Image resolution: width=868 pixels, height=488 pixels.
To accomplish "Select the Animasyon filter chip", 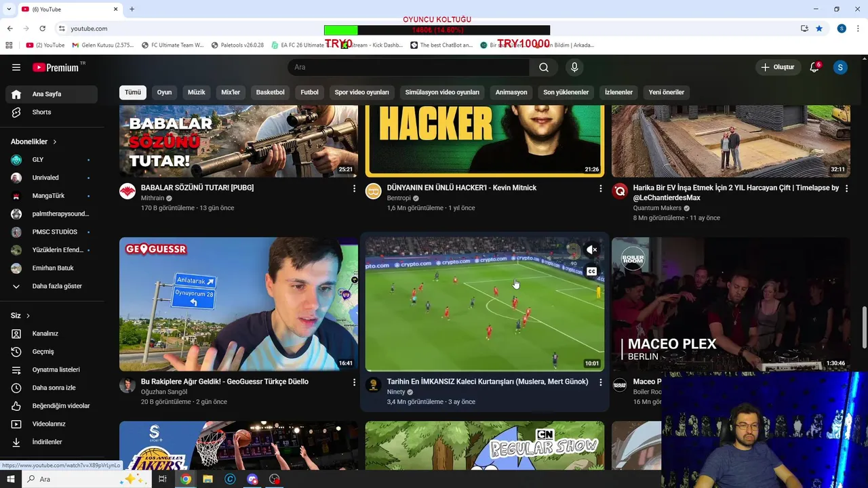I will (x=511, y=92).
